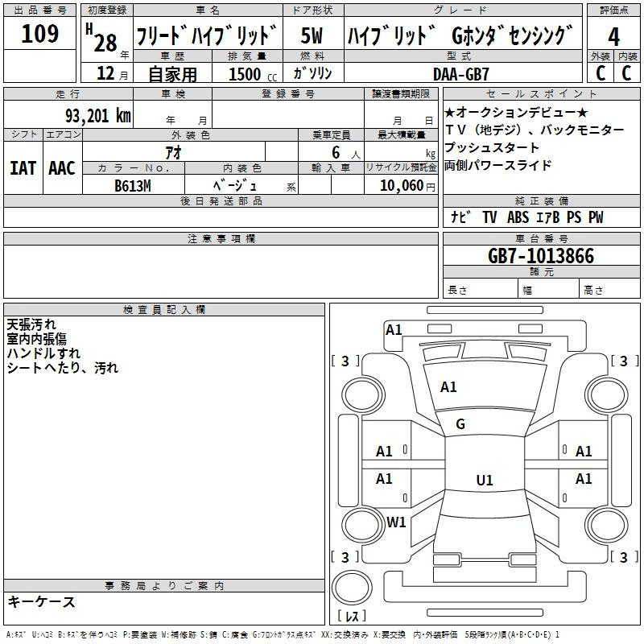Image resolution: width=644 pixels, height=644 pixels.
Task: Select model code DAA-GB7
Action: pyautogui.click(x=461, y=74)
